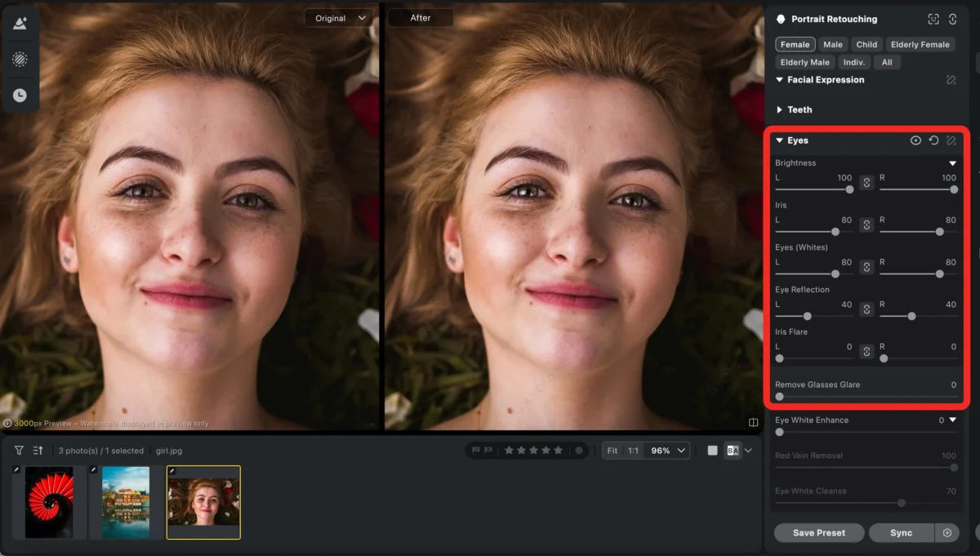This screenshot has width=980, height=556.
Task: Open the history clock icon in the sidebar
Action: [20, 95]
